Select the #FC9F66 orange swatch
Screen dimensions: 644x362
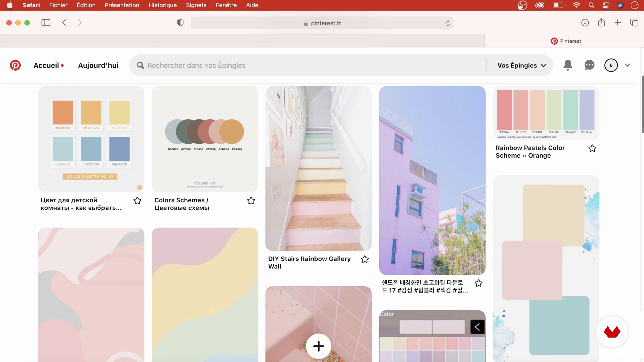point(63,112)
